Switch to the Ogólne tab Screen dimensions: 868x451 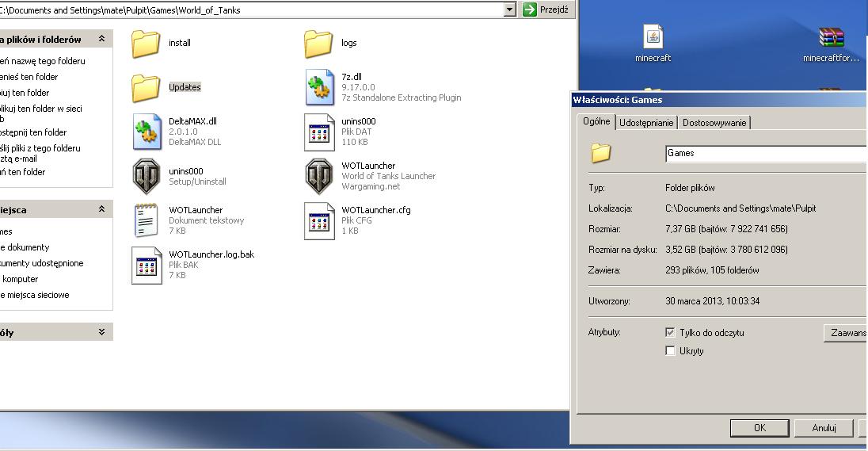(x=596, y=121)
